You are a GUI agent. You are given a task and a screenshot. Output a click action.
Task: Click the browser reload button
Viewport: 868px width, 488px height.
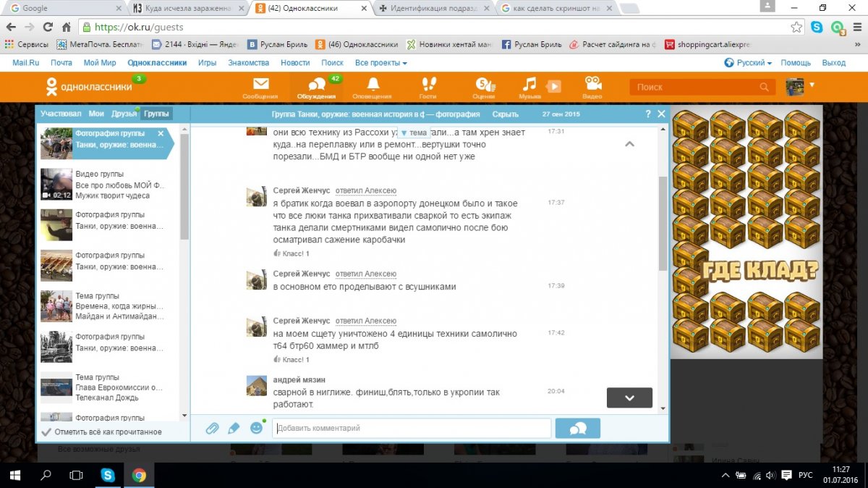tap(48, 27)
